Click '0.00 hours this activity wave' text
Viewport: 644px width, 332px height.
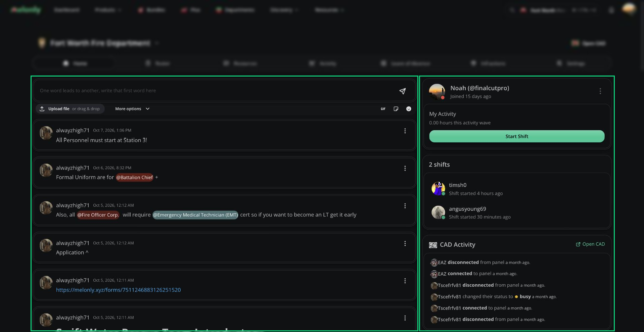[x=460, y=123]
